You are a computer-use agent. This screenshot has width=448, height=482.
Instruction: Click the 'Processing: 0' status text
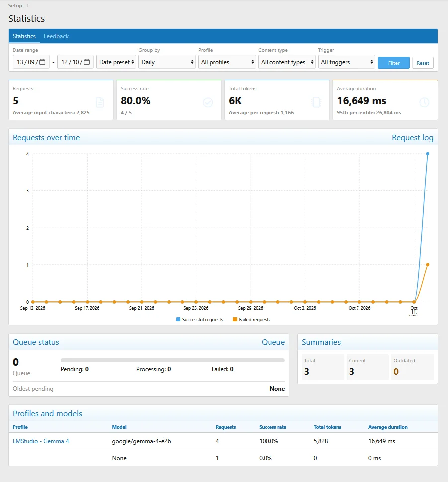pyautogui.click(x=153, y=369)
